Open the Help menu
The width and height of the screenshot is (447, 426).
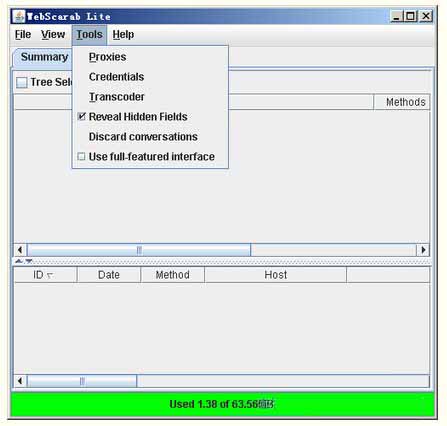pos(123,35)
